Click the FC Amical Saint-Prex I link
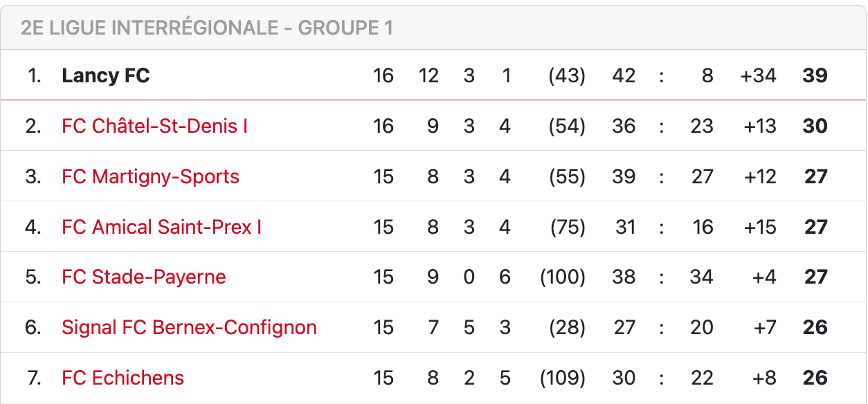 161,227
